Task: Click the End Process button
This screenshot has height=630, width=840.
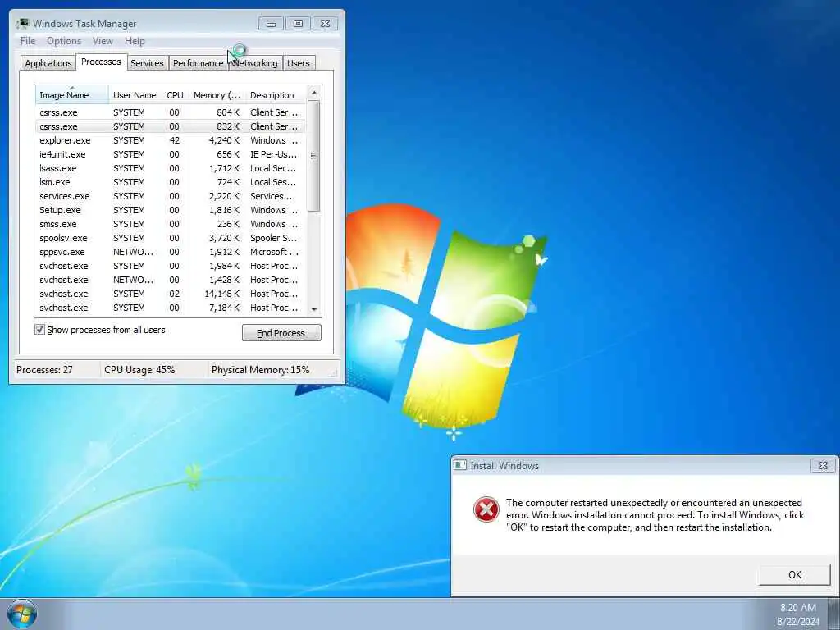Action: [281, 333]
